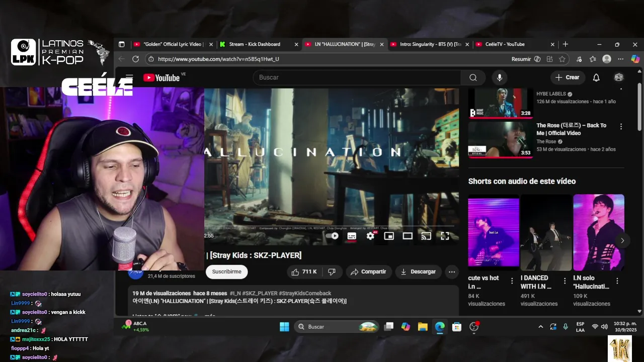644x362 pixels.
Task: Open YouTube notifications bell
Action: click(596, 77)
